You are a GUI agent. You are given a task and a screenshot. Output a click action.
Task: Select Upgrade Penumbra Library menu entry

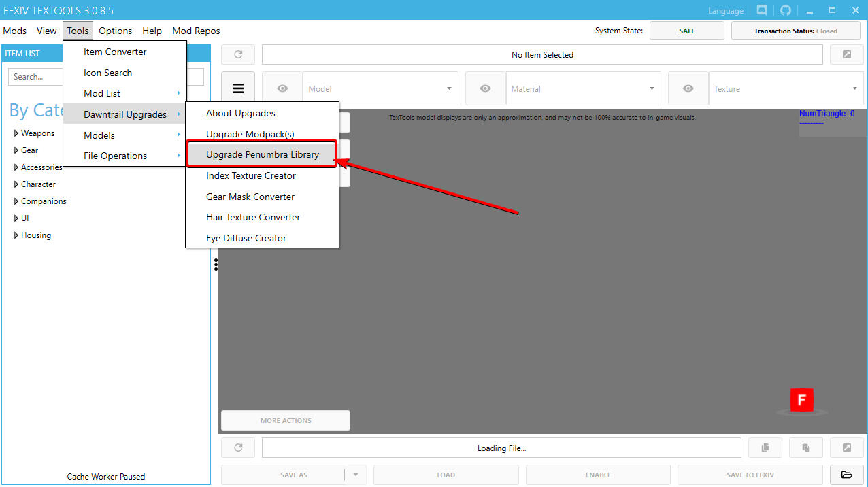262,154
